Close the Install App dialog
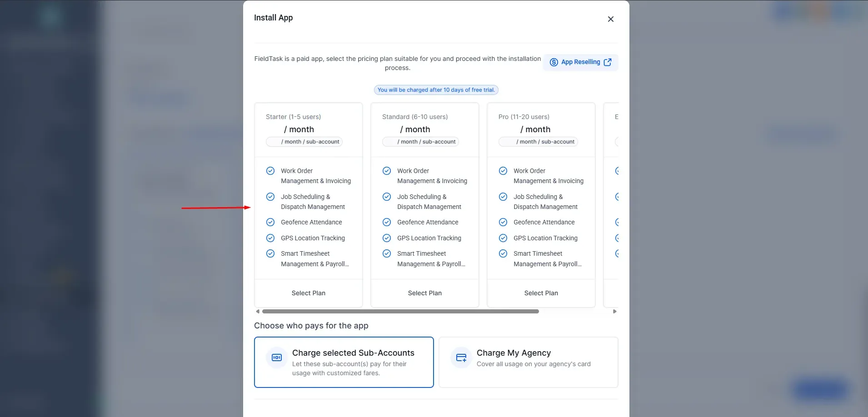This screenshot has height=417, width=868. pos(611,19)
